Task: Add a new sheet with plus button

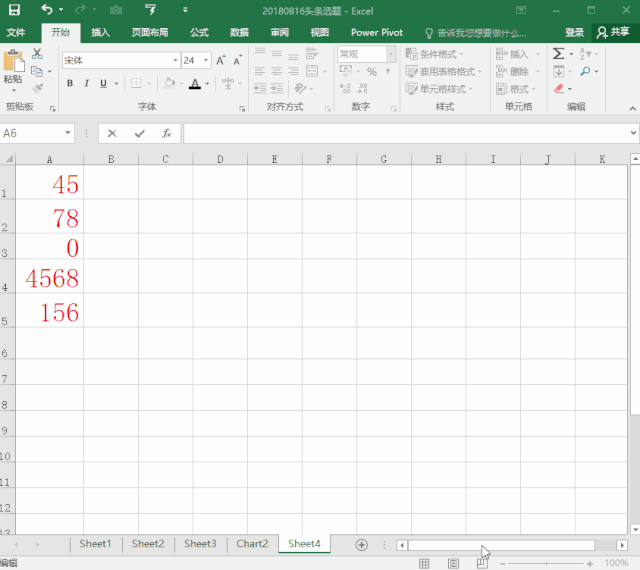Action: 362,545
